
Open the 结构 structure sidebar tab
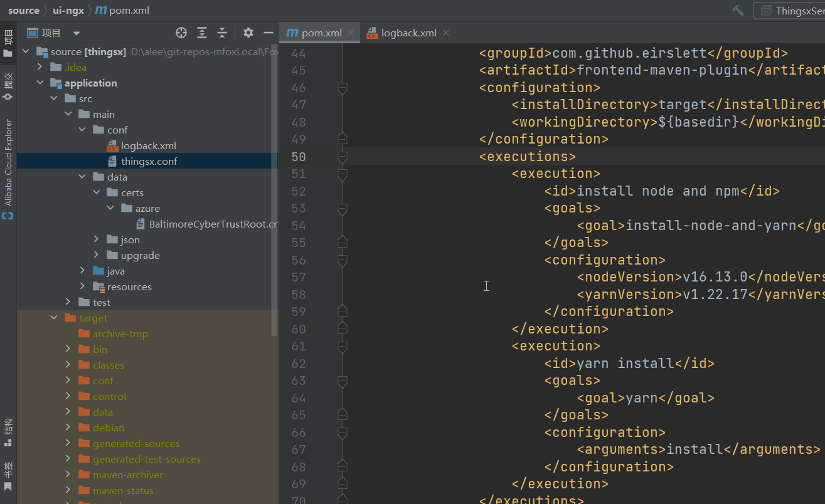click(x=8, y=433)
